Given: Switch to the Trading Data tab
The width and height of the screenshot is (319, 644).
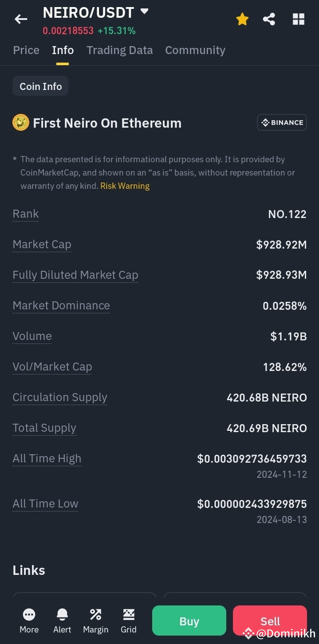Looking at the screenshot, I should click(120, 50).
